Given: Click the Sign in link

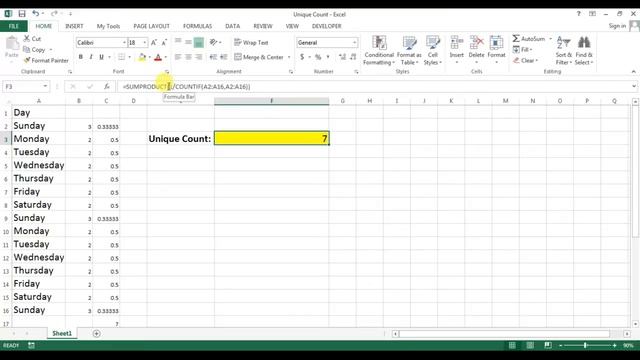Looking at the screenshot, I should (617, 26).
